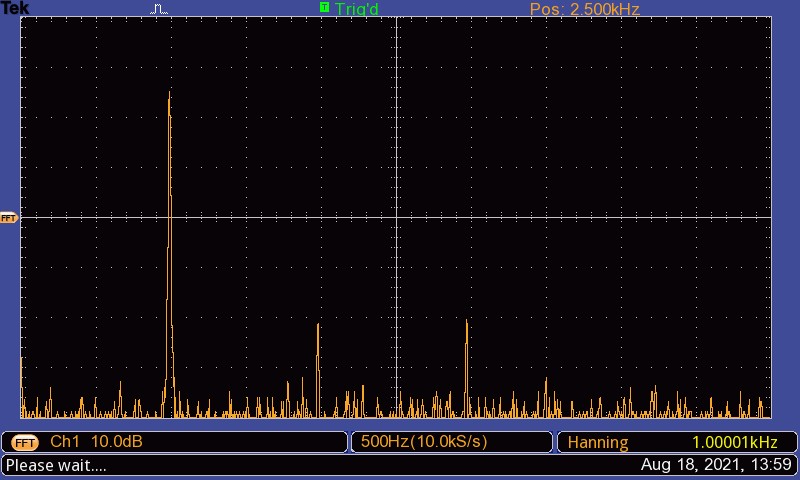The height and width of the screenshot is (480, 800).
Task: Click the pulse waveform icon at top
Action: click(159, 9)
